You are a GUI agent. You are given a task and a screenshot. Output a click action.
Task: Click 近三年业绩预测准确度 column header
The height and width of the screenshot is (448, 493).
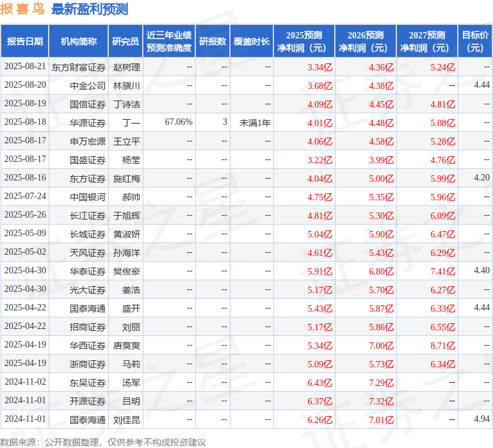(x=169, y=42)
